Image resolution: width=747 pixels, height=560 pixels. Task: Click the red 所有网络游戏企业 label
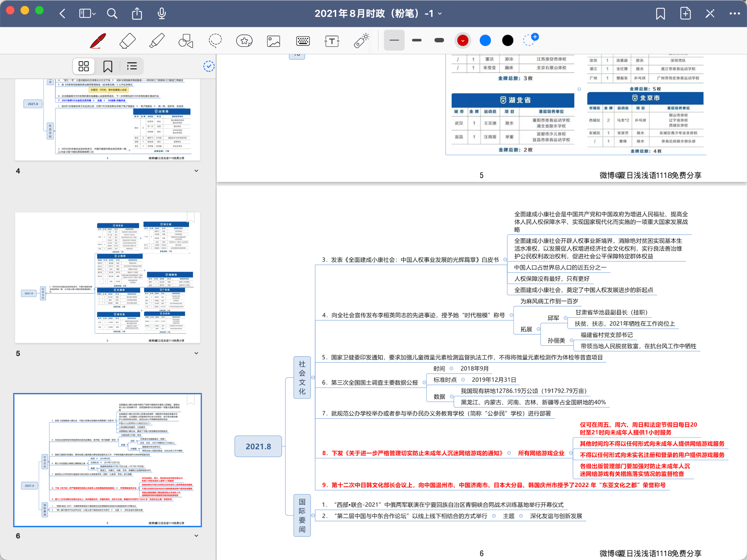(x=541, y=453)
